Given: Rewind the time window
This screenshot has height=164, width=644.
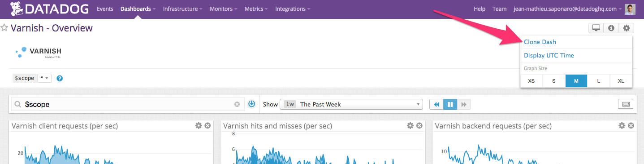Looking at the screenshot, I should (x=437, y=104).
